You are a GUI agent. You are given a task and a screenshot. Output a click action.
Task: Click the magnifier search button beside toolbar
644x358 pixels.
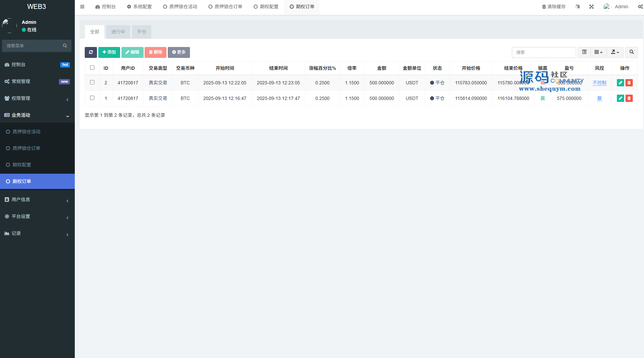[631, 52]
